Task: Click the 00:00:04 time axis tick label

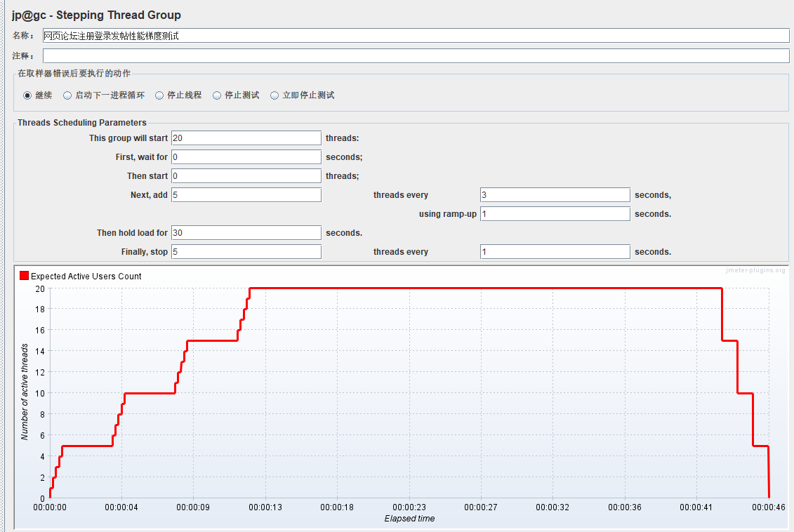Action: click(121, 507)
